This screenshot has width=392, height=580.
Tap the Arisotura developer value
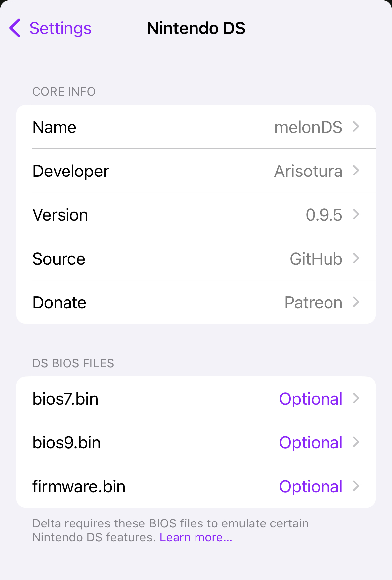[308, 171]
